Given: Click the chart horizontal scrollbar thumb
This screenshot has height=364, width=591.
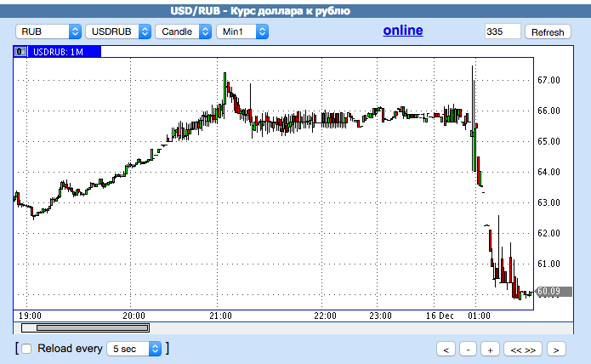Looking at the screenshot, I should 93,327.
